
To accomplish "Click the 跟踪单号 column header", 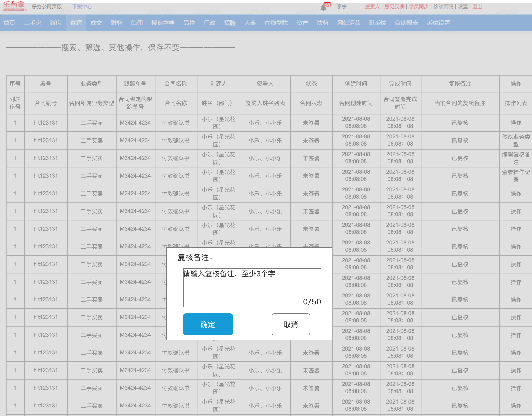I will (x=135, y=84).
